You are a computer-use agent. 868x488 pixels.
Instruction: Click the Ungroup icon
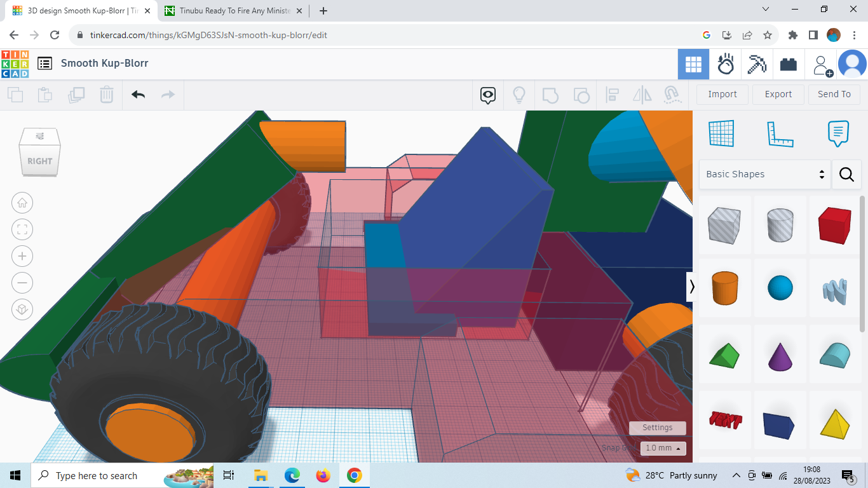(x=581, y=94)
